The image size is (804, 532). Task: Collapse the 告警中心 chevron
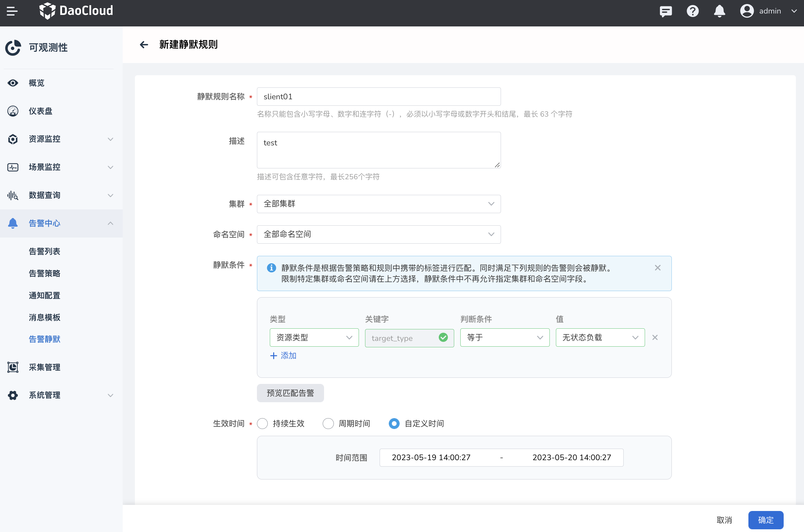point(110,223)
